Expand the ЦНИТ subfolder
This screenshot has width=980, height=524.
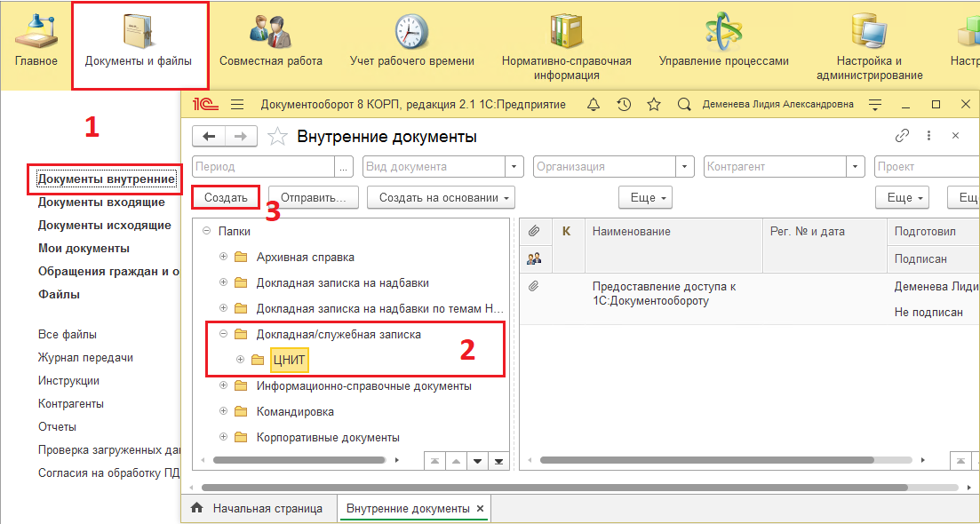click(x=240, y=360)
